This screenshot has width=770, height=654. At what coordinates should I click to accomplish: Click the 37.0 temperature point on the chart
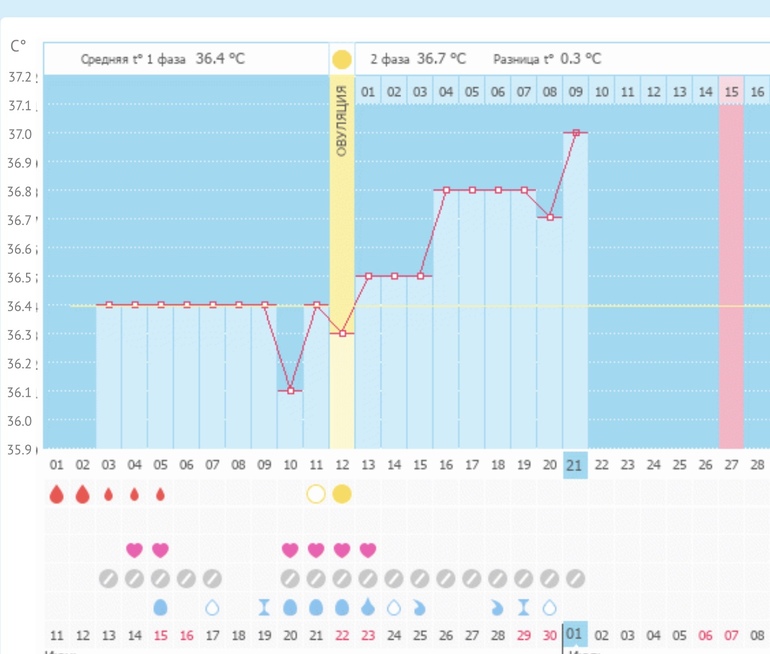576,133
